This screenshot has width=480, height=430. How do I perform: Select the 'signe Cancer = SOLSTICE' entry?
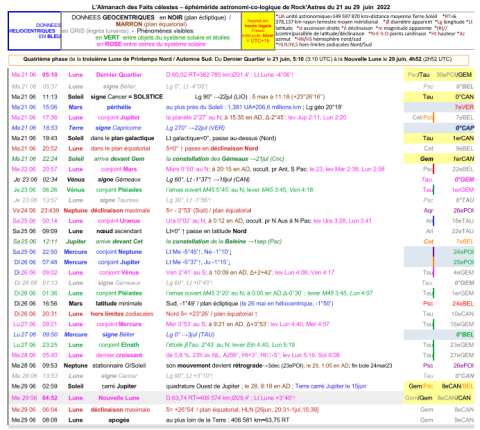(127, 97)
